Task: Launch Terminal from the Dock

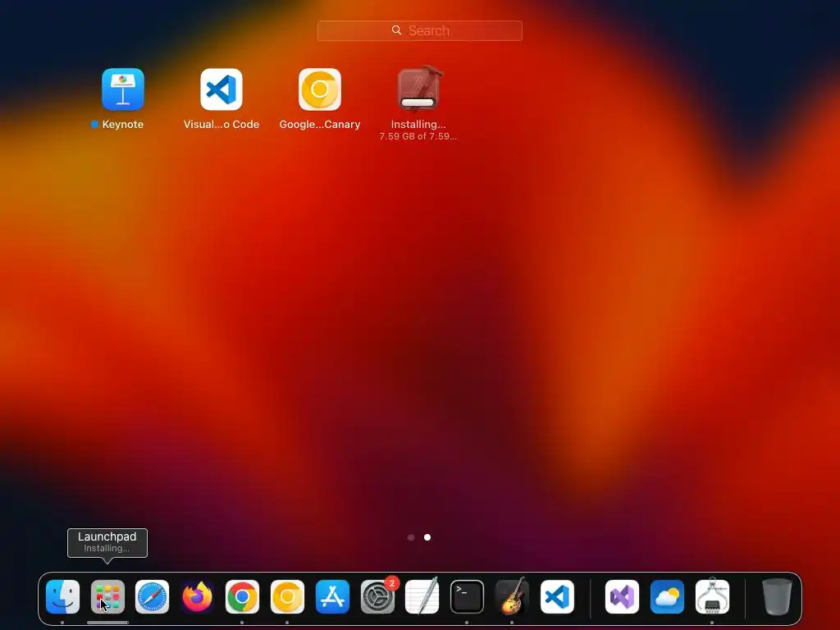Action: pos(467,596)
